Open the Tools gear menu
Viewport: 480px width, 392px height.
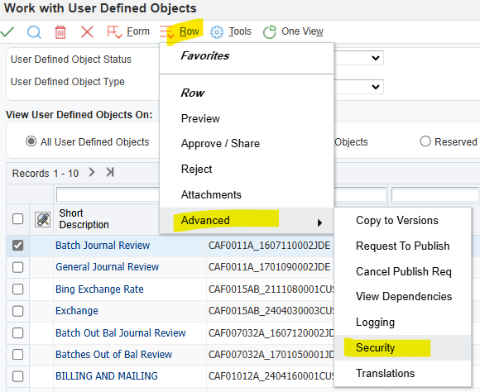coord(231,32)
